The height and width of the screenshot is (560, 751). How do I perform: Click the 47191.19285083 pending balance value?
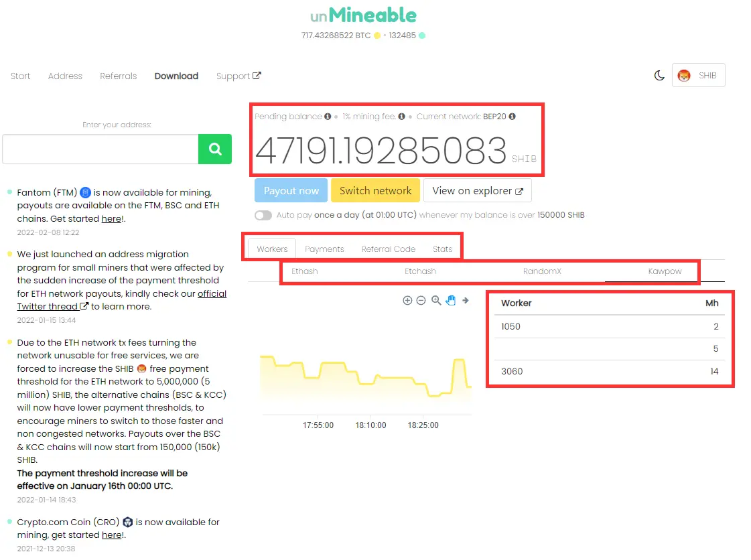click(381, 151)
